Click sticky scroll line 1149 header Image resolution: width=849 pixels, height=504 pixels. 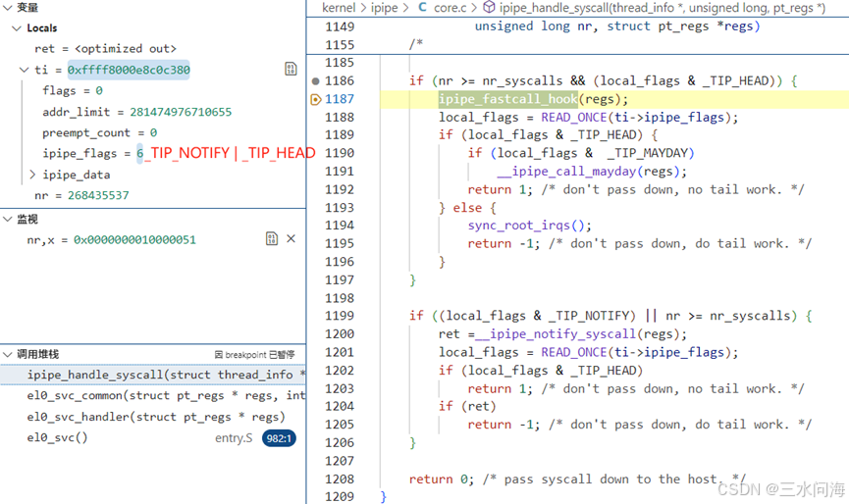577,26
